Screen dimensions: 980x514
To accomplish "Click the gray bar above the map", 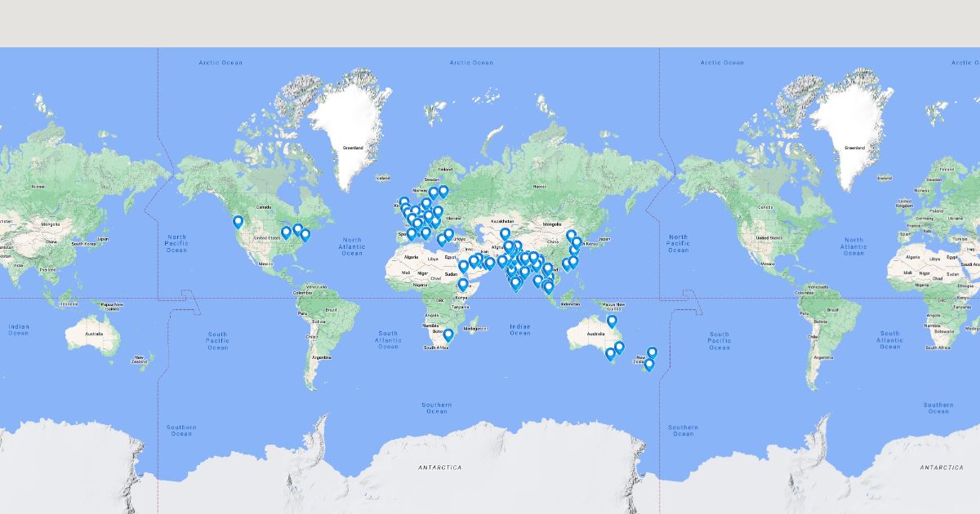I will pyautogui.click(x=490, y=23).
